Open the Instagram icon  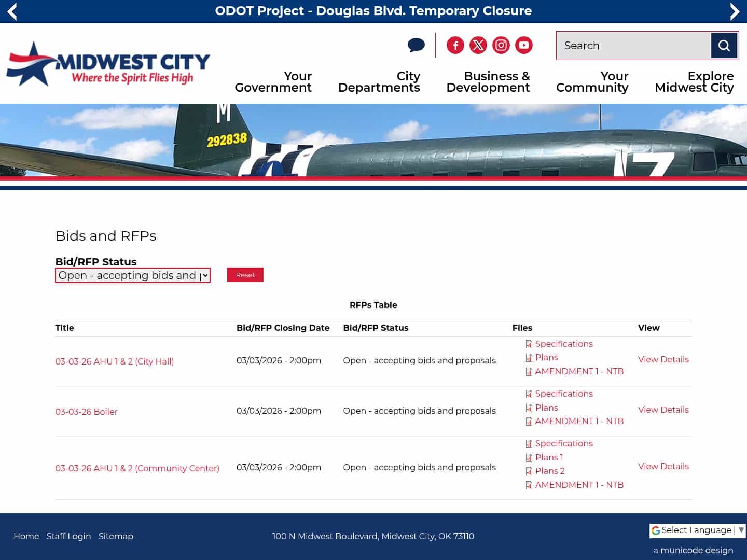[501, 45]
